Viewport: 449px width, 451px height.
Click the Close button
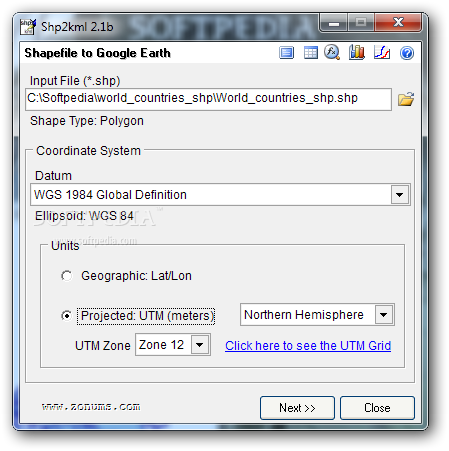[377, 408]
